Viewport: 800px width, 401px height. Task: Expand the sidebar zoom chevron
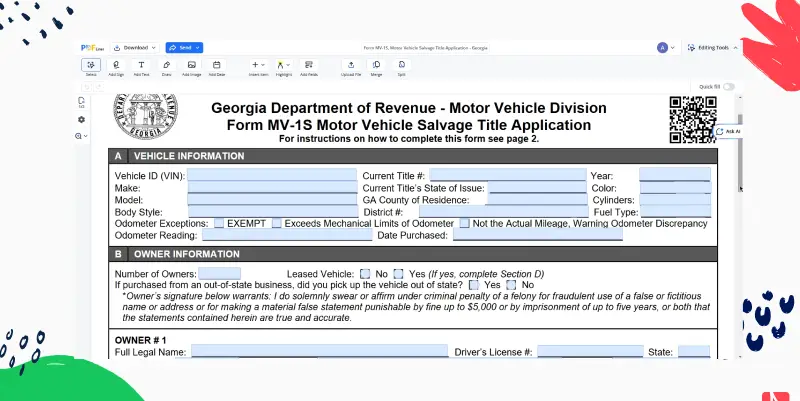[85, 136]
